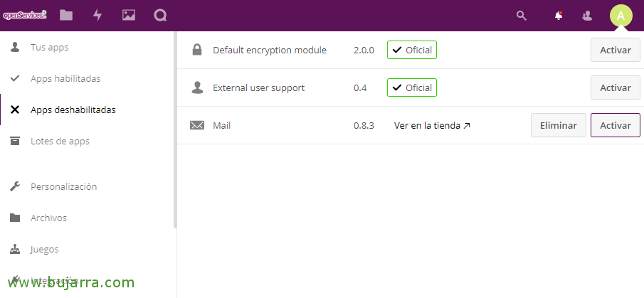The image size is (644, 298).
Task: Click the openServices logo
Action: click(25, 14)
